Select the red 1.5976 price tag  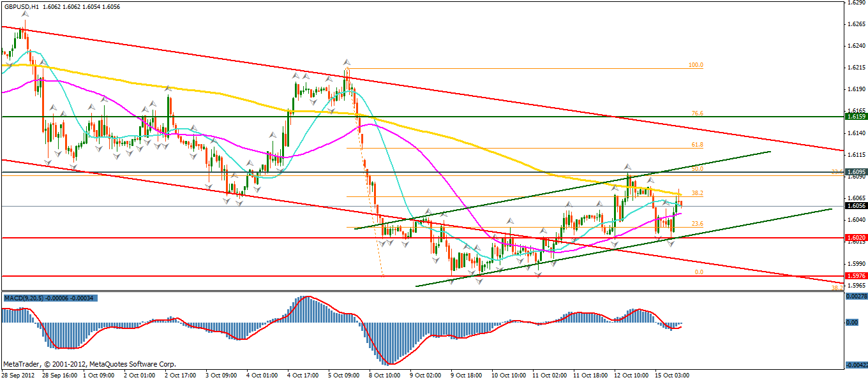pos(855,276)
